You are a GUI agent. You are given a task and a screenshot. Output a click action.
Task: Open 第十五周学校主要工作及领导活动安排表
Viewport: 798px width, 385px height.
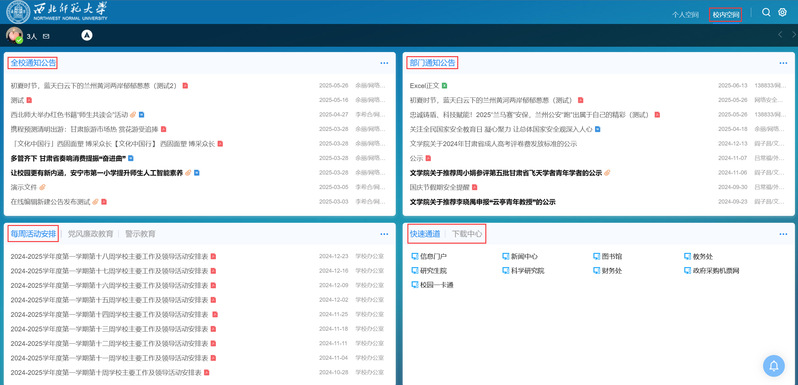coord(109,299)
